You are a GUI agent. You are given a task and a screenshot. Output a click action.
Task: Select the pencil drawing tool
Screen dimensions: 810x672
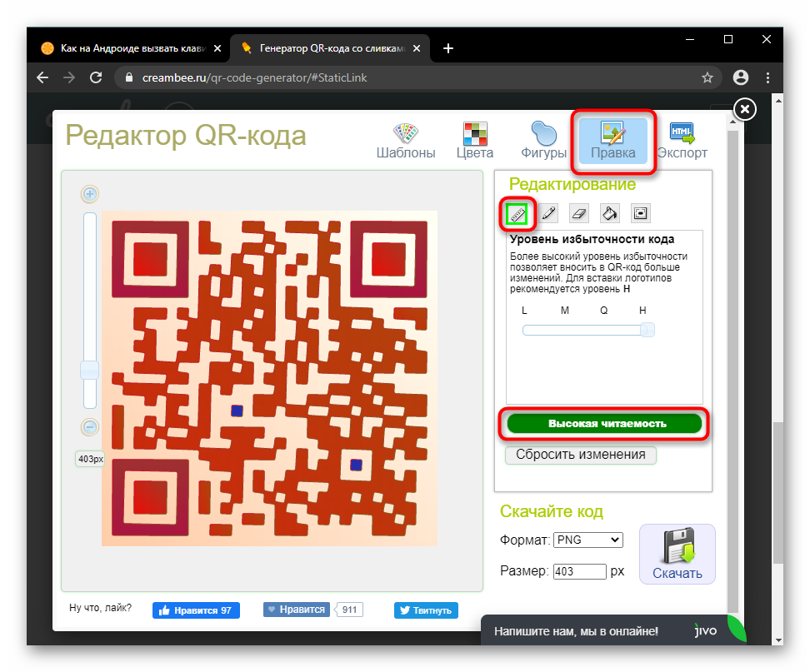pyautogui.click(x=548, y=213)
